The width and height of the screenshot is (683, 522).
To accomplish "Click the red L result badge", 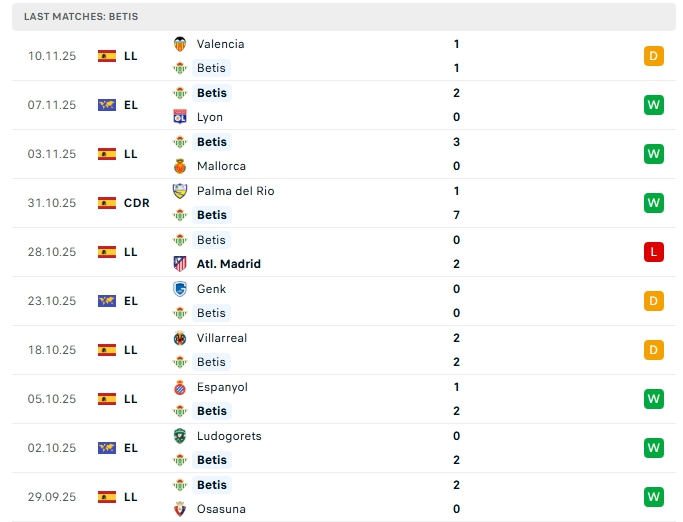I will [x=654, y=252].
